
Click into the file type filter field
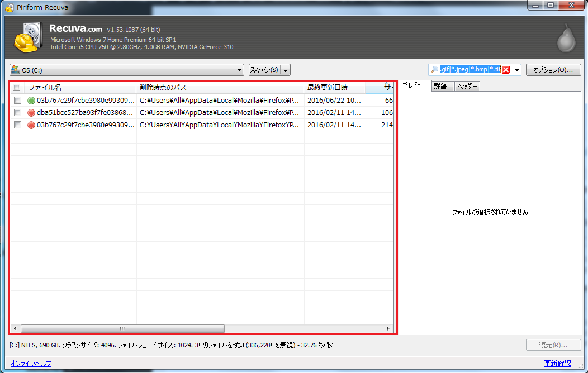click(x=470, y=70)
